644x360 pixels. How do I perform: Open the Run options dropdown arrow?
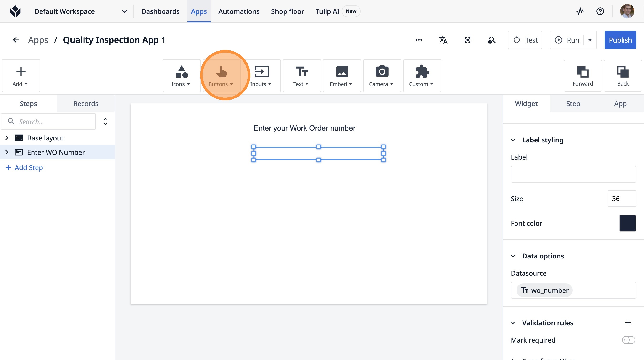[590, 40]
